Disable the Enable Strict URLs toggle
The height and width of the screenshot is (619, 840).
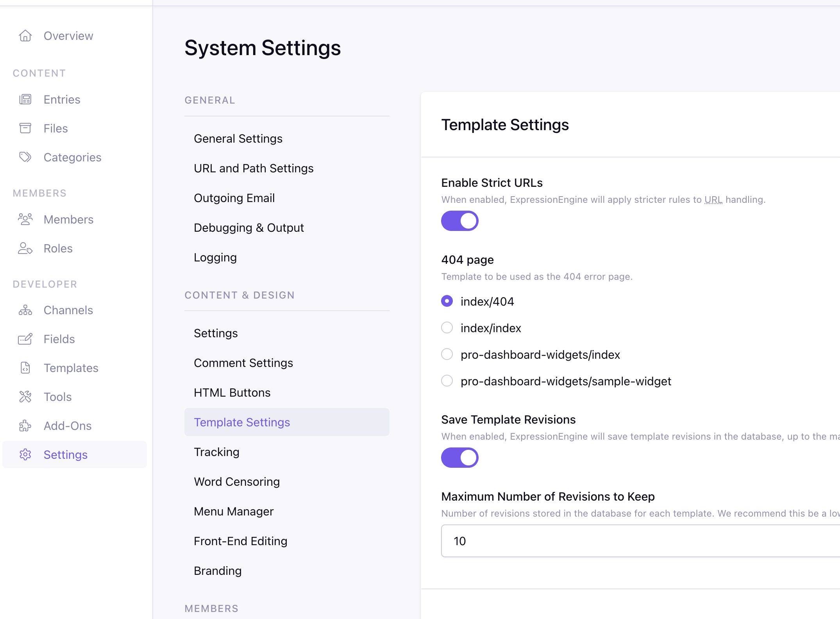(x=459, y=221)
